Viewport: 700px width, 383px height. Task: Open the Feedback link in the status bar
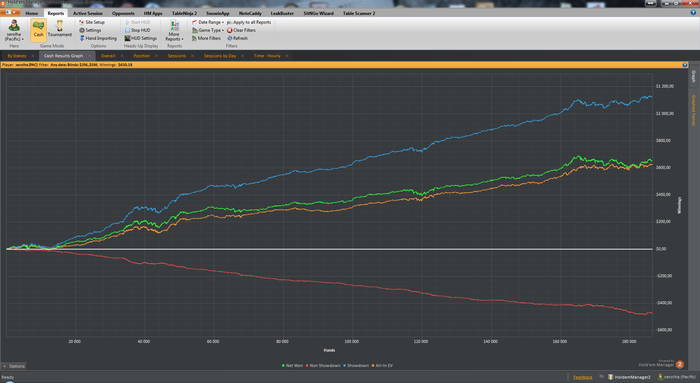pos(583,377)
